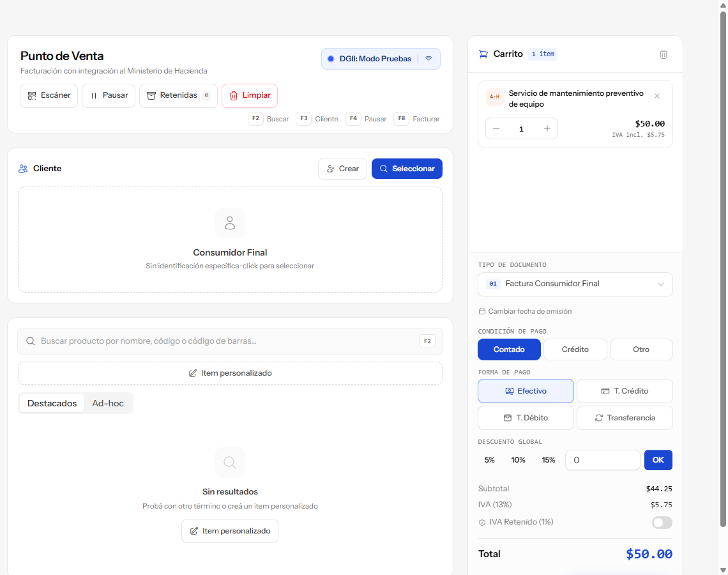The image size is (728, 575).
Task: Open the Escáner barcode scanner
Action: click(49, 96)
